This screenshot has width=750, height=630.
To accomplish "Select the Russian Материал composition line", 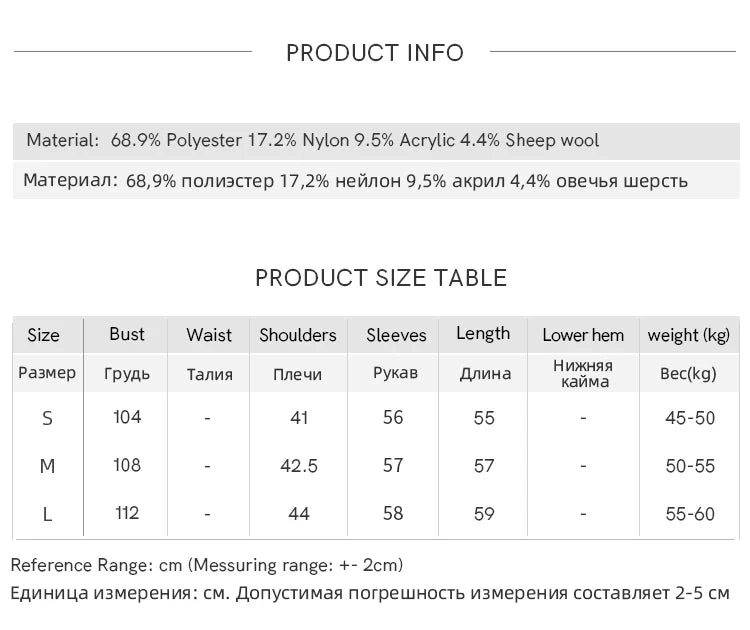I will tap(355, 181).
